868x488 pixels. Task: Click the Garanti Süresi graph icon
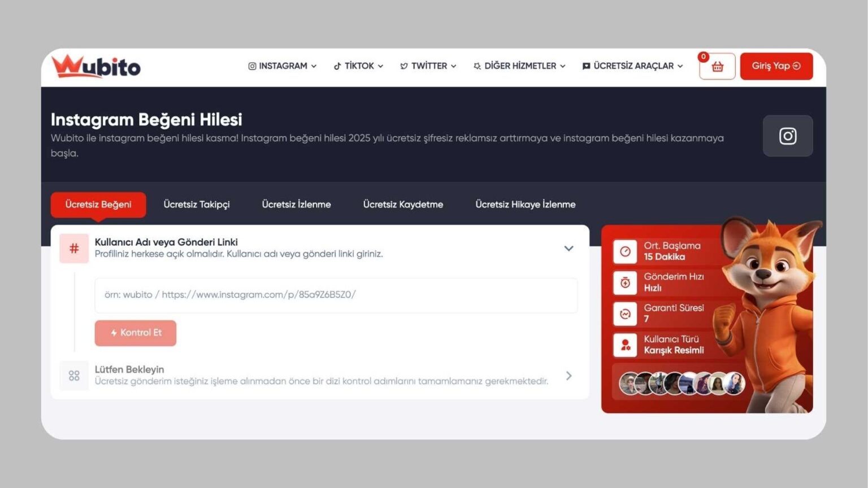[625, 314]
